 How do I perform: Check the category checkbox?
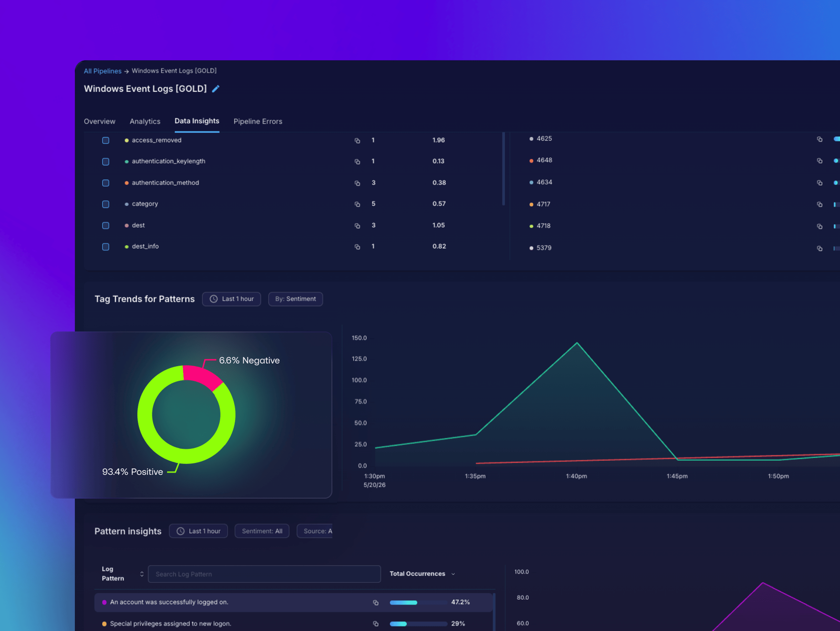(x=106, y=205)
